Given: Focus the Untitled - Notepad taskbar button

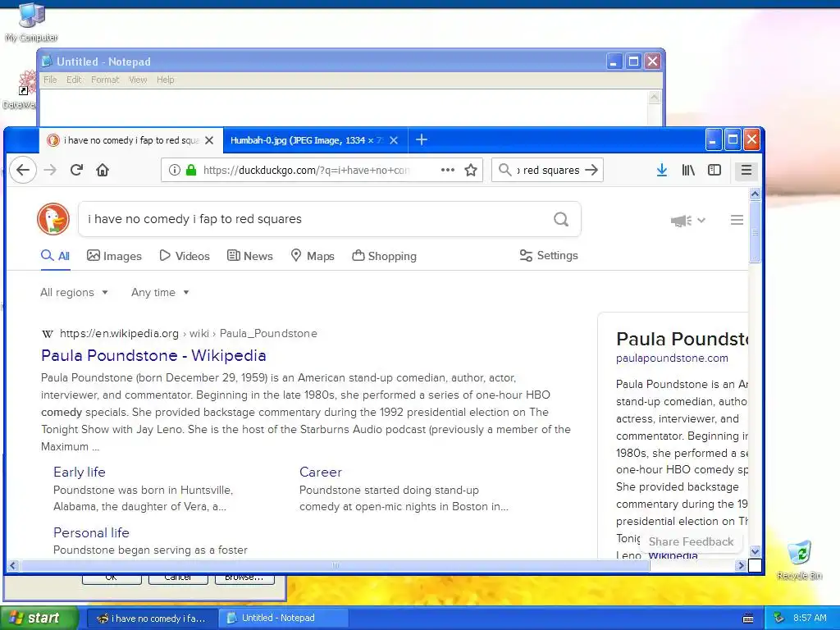Looking at the screenshot, I should pos(285,618).
